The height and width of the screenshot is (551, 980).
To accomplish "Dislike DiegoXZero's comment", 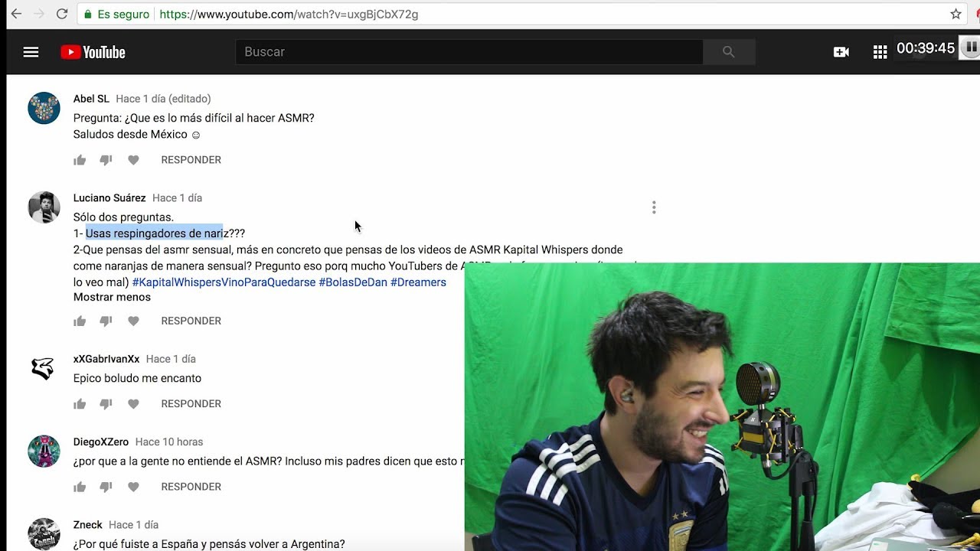I will click(106, 487).
